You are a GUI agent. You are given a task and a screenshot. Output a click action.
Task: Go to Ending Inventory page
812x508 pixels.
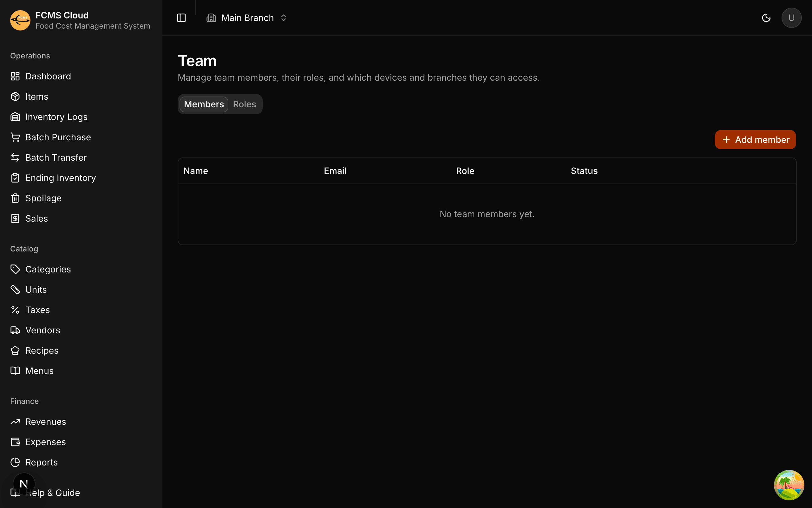pos(81,178)
